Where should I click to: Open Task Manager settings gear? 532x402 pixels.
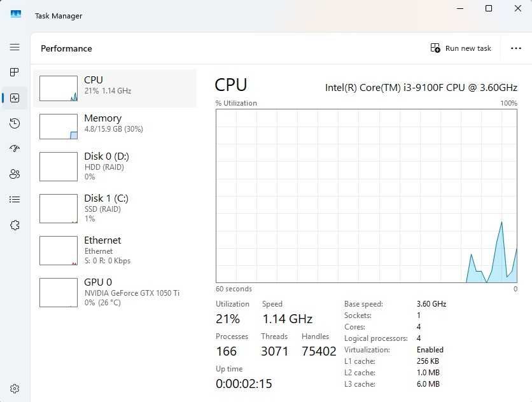coord(15,389)
